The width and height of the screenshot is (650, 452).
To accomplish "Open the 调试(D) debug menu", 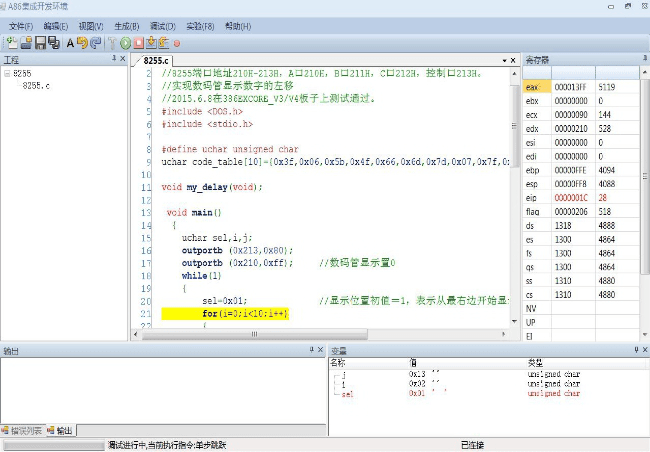I will click(162, 25).
